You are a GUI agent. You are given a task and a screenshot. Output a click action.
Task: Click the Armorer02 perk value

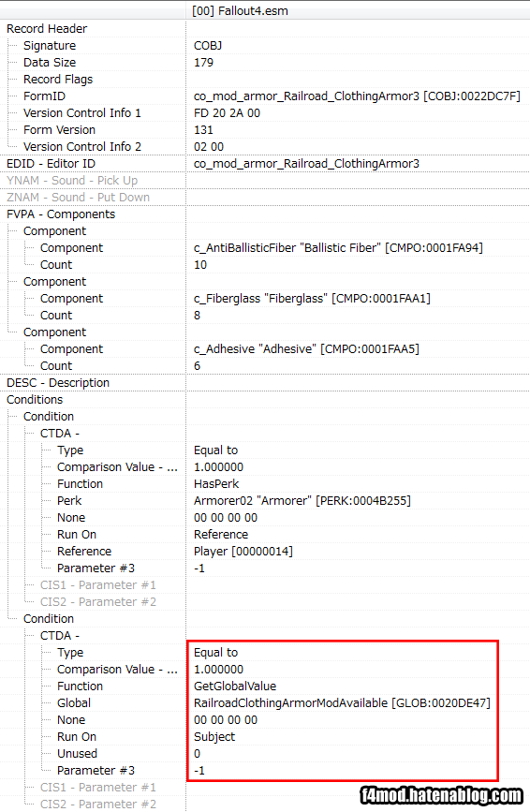tap(302, 501)
